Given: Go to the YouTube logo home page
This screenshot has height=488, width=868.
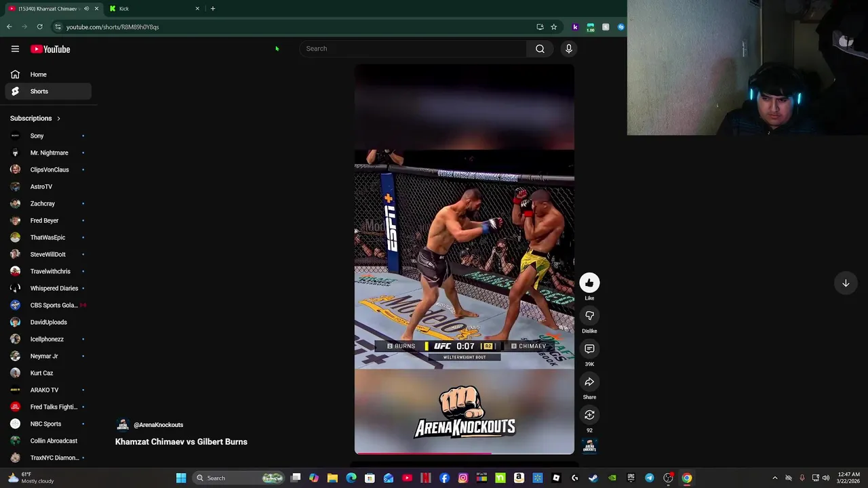Looking at the screenshot, I should 50,49.
